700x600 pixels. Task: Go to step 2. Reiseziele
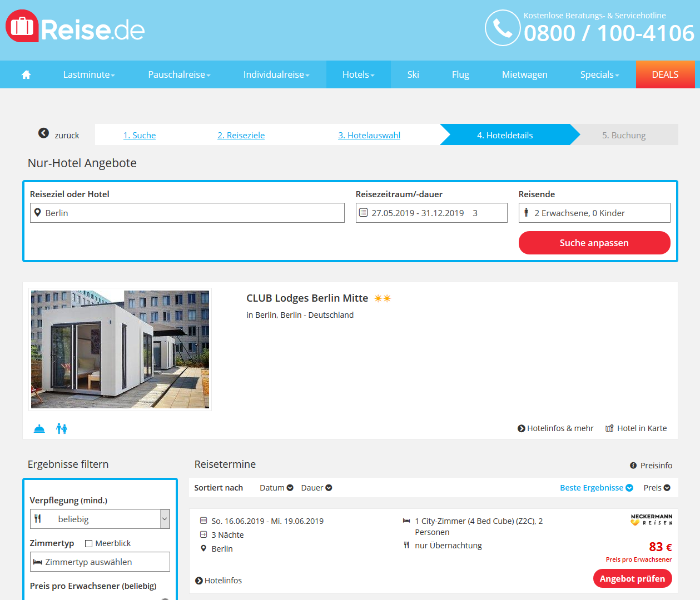click(x=241, y=135)
